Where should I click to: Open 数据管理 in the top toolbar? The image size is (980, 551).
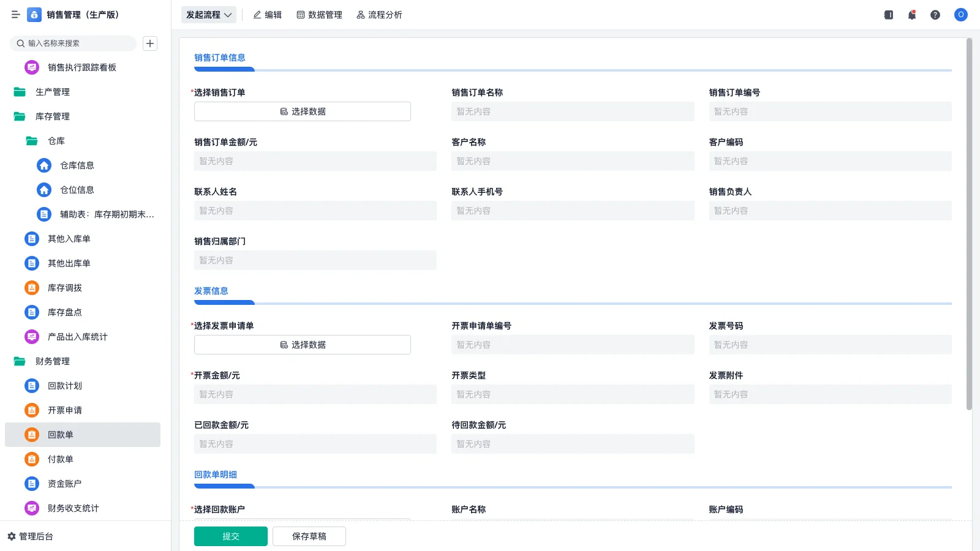tap(319, 15)
